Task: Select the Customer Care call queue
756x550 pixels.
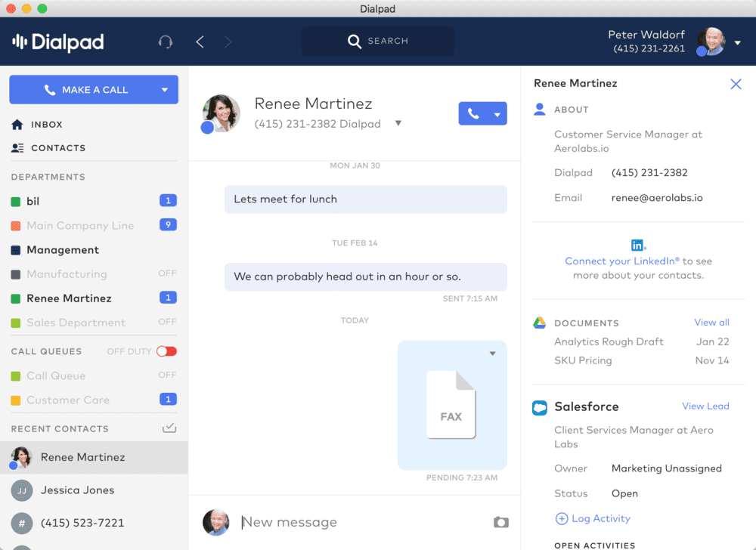Action: click(68, 400)
